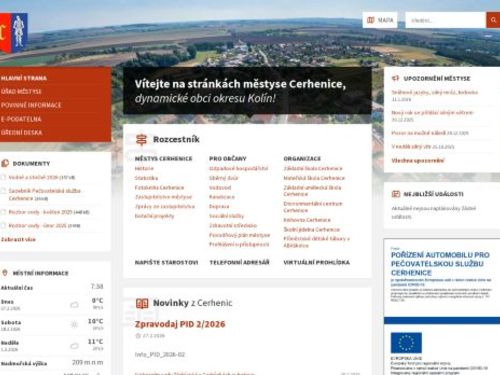Open the Zpravodaj PID 2/2026 article

point(180,324)
